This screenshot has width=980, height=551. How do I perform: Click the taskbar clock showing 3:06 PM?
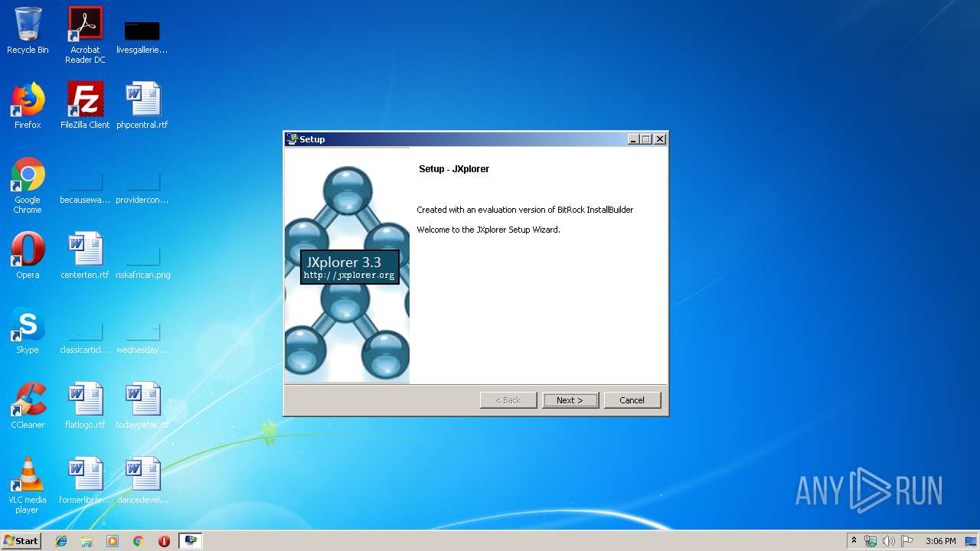(940, 541)
